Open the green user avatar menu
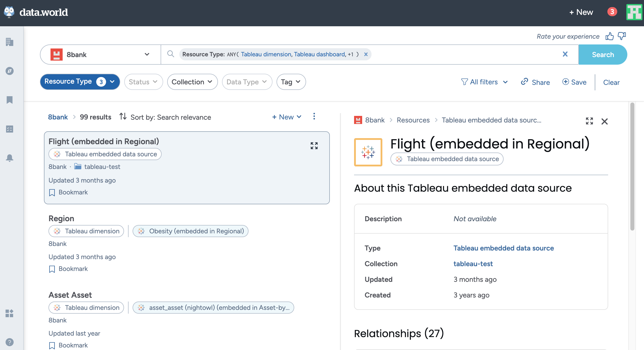 [x=634, y=12]
